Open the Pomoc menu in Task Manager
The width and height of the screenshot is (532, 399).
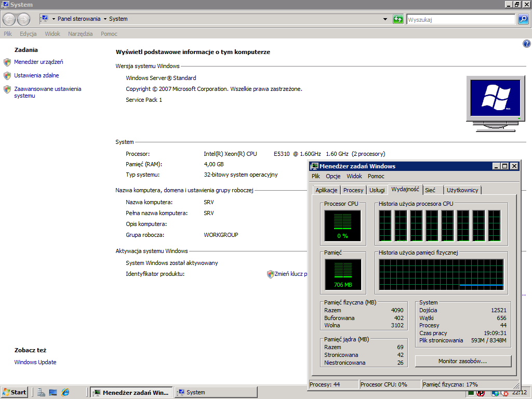pos(376,177)
